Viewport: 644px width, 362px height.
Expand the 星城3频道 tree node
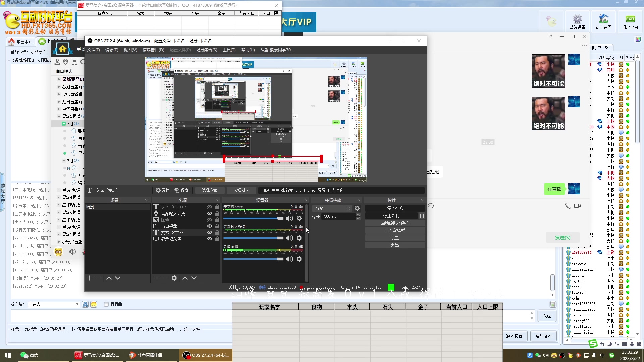[x=58, y=190]
